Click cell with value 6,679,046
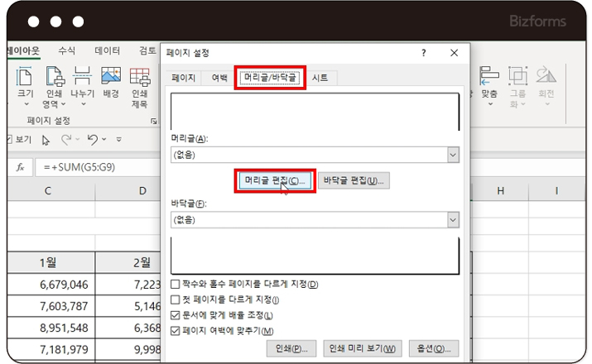The height and width of the screenshot is (364, 592). pos(51,285)
